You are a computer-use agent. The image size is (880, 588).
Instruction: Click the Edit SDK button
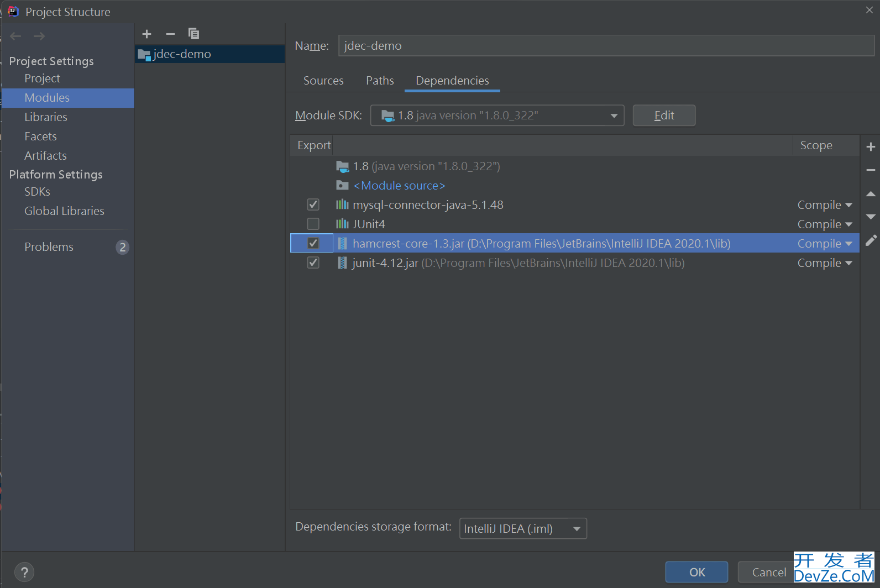point(664,116)
